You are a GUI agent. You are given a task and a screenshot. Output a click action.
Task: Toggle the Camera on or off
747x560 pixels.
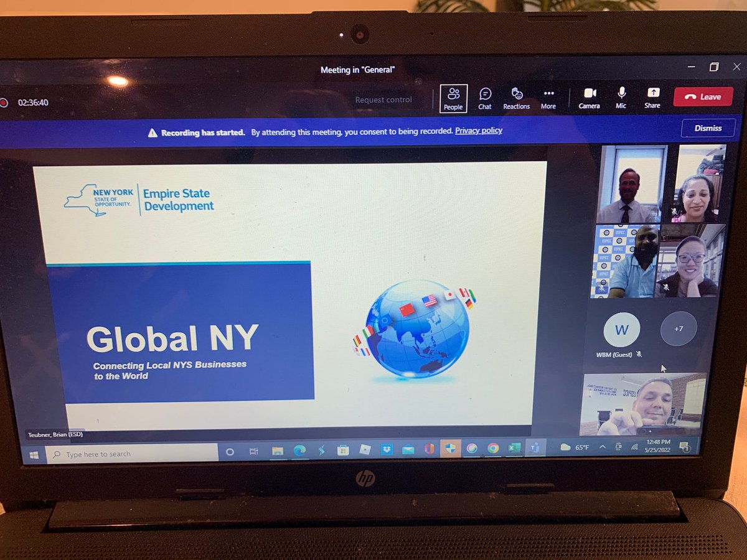(x=590, y=98)
